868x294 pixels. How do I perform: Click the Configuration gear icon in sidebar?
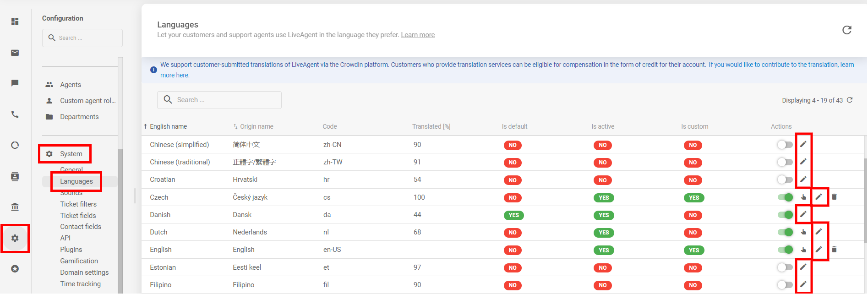click(x=15, y=238)
